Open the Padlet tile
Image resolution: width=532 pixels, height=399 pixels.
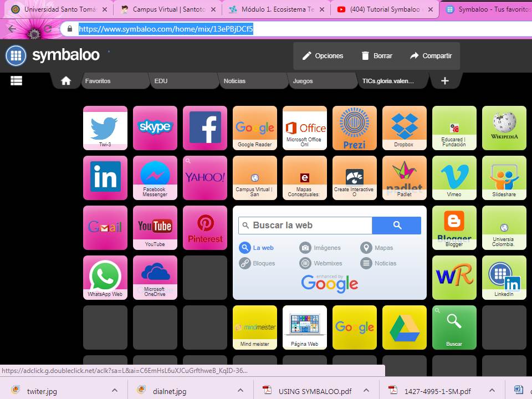click(x=405, y=178)
